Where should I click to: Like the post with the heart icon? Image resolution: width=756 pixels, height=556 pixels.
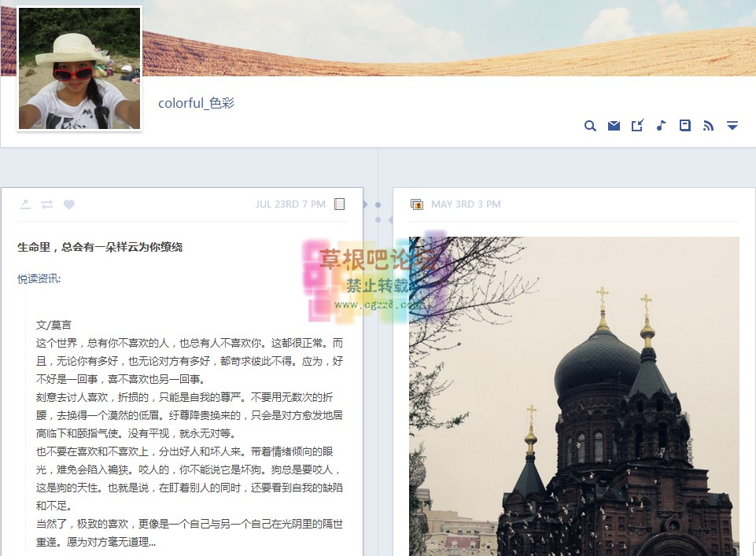(x=69, y=204)
